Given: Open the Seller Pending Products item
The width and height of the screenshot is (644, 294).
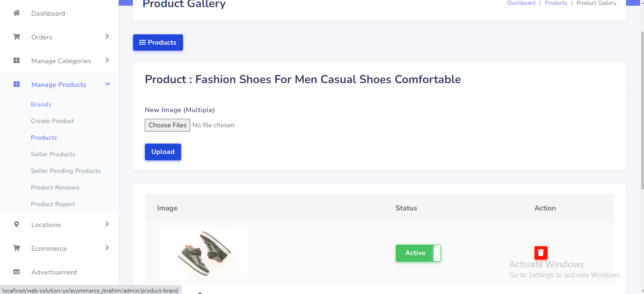Looking at the screenshot, I should point(65,171).
